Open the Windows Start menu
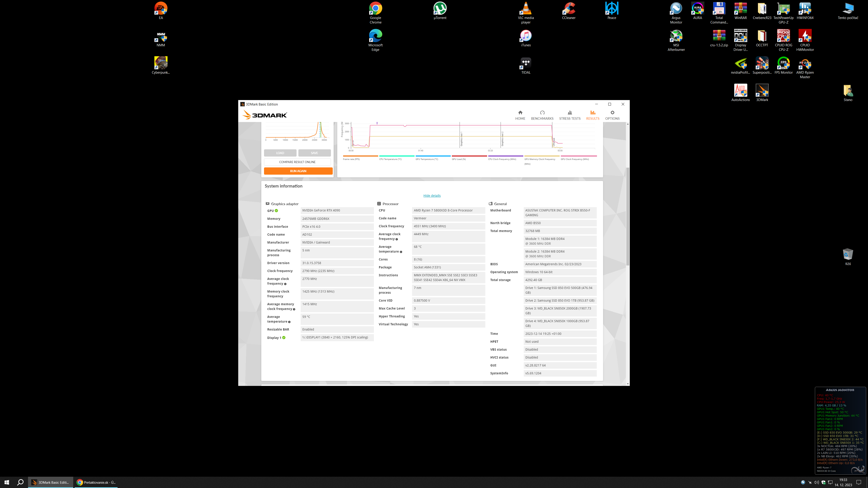The width and height of the screenshot is (868, 488). (7, 482)
